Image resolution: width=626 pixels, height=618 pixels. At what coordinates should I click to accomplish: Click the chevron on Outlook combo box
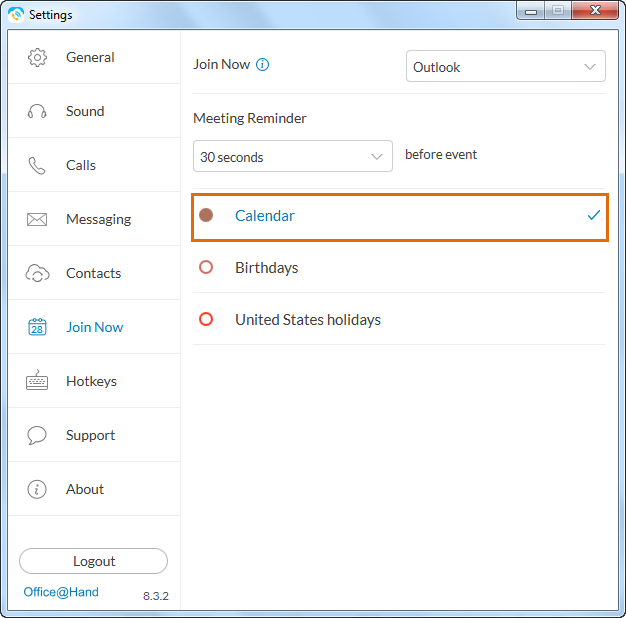[590, 67]
